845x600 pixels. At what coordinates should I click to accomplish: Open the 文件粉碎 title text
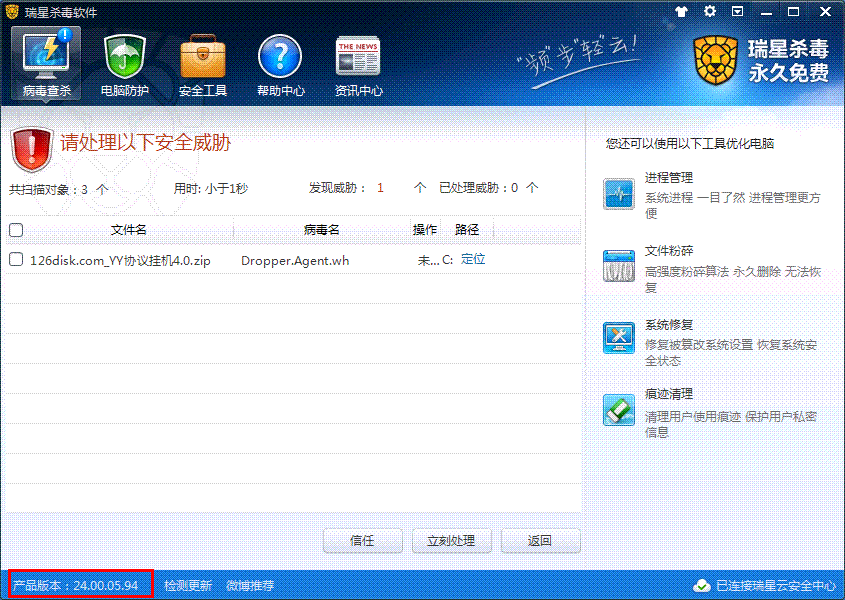click(669, 251)
